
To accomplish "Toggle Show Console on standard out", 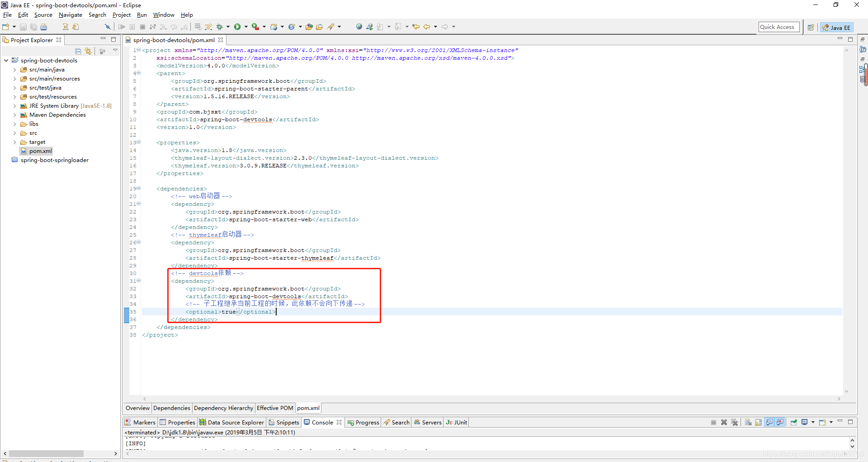I will pos(769,422).
